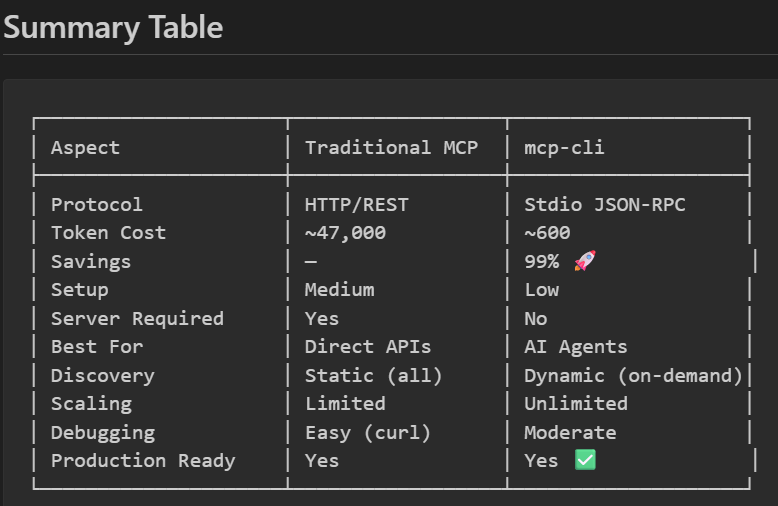
Task: Click the Stdio JSON-RPC cell
Action: click(605, 205)
